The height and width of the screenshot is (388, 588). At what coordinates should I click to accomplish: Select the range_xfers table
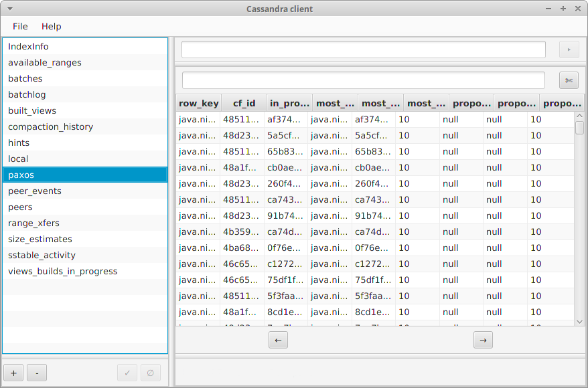85,223
